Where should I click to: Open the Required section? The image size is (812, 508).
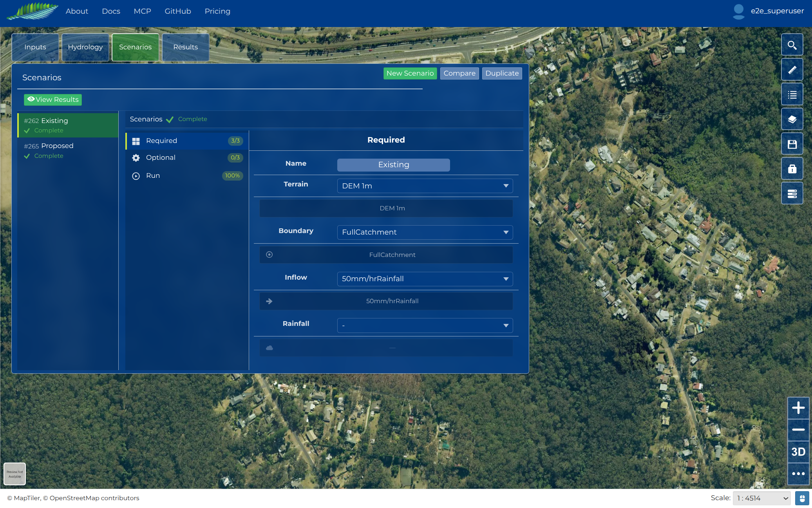[x=187, y=141]
